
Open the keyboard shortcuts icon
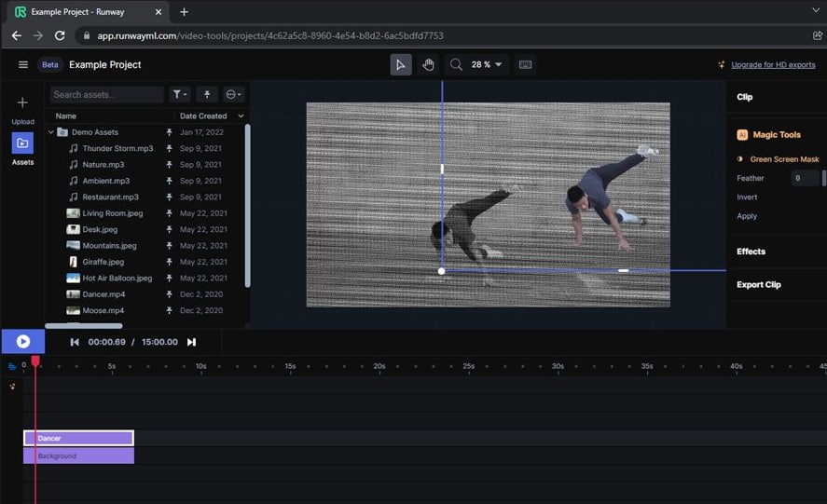click(526, 65)
